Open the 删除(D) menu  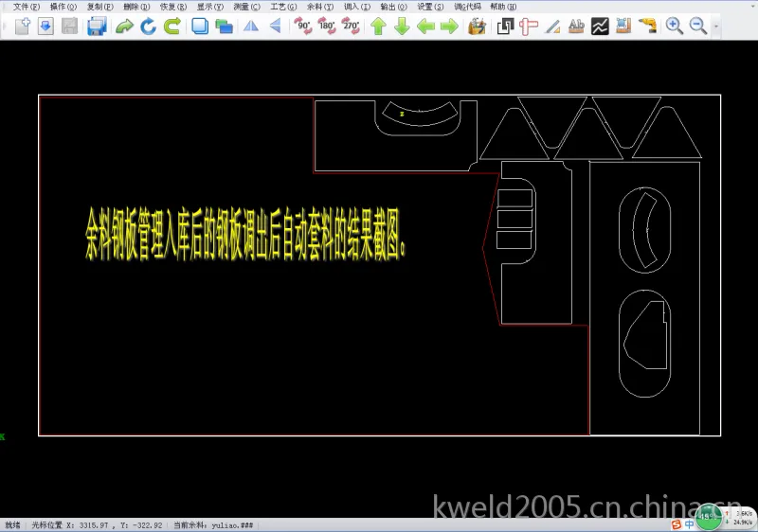pyautogui.click(x=136, y=7)
